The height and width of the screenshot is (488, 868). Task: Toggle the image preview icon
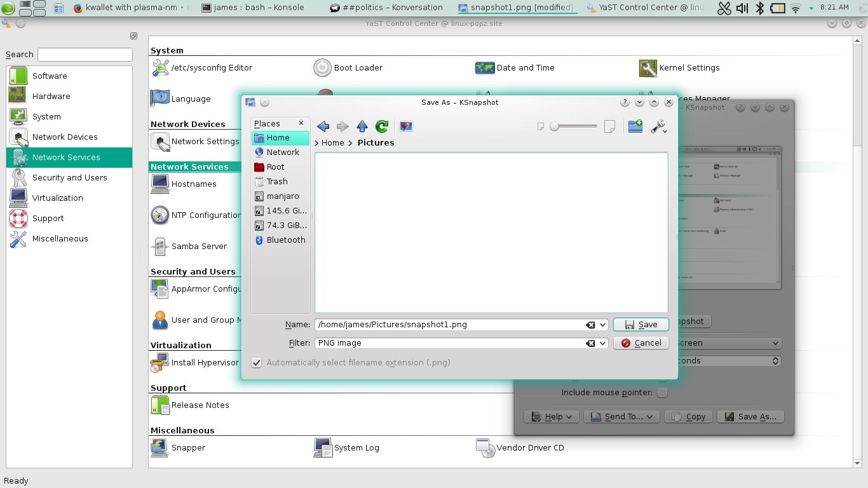[406, 126]
